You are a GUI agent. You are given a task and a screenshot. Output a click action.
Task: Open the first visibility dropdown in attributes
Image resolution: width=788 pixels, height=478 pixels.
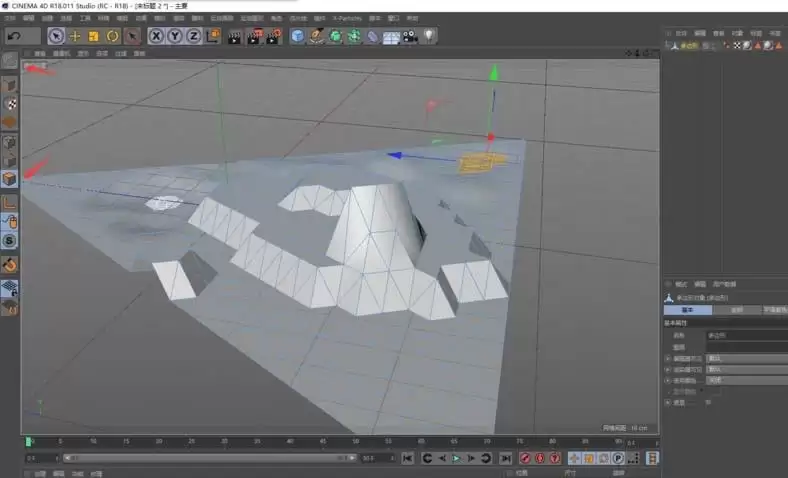tap(747, 358)
